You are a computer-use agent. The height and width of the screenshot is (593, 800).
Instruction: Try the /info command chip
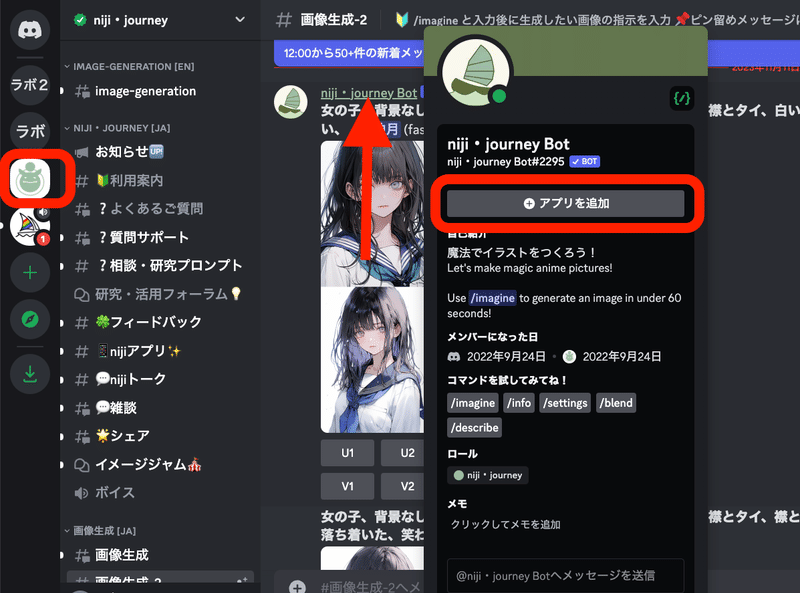pos(519,403)
